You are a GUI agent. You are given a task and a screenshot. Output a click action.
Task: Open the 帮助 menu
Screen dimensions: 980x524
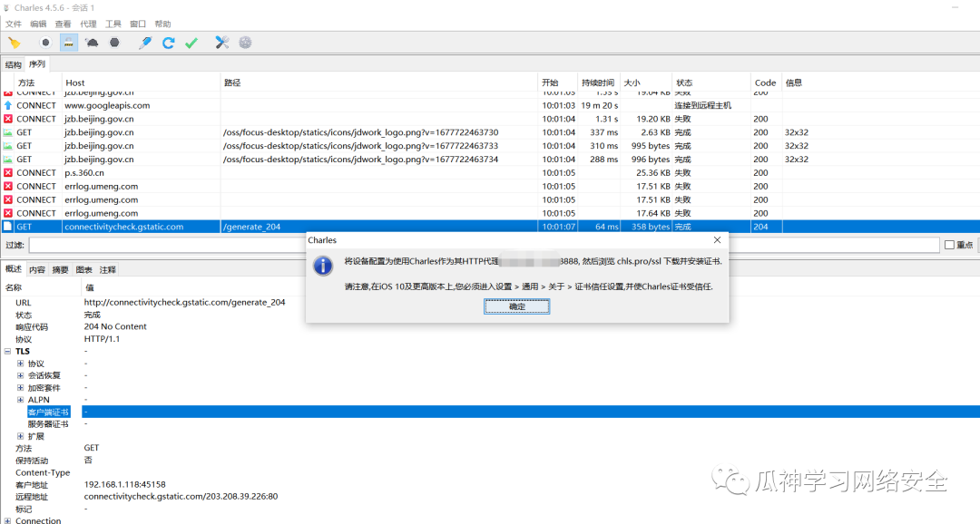point(162,24)
